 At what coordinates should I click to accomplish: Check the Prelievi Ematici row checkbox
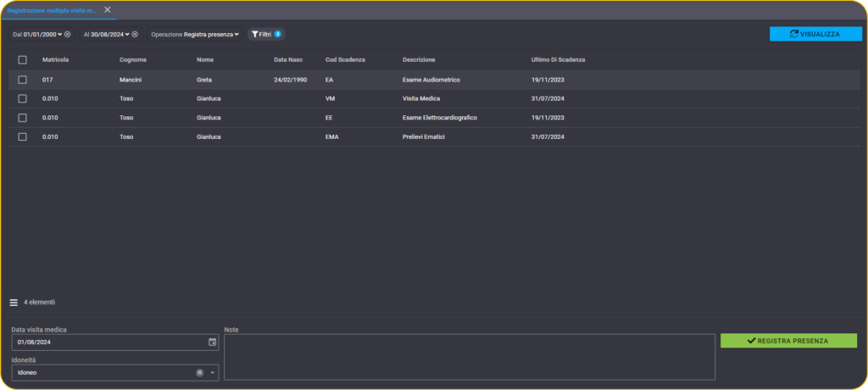point(23,136)
